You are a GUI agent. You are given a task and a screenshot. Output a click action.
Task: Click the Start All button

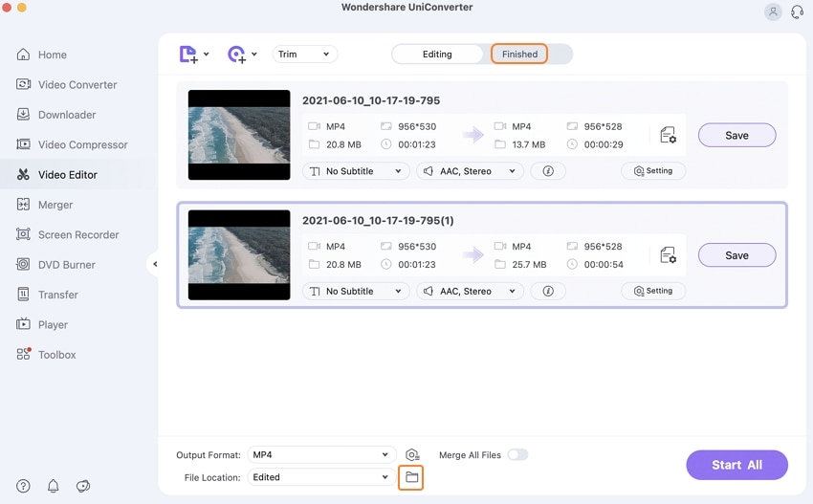[x=736, y=465]
